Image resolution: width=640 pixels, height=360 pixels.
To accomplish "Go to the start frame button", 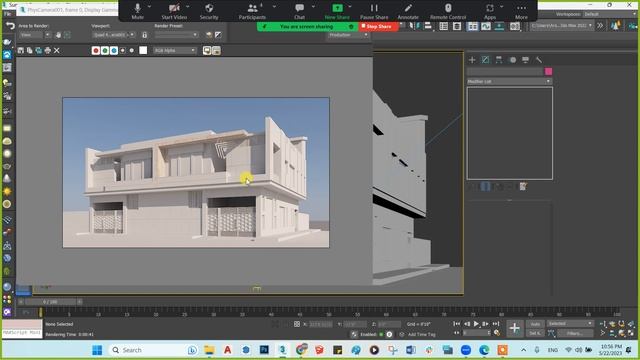I will [x=457, y=324].
